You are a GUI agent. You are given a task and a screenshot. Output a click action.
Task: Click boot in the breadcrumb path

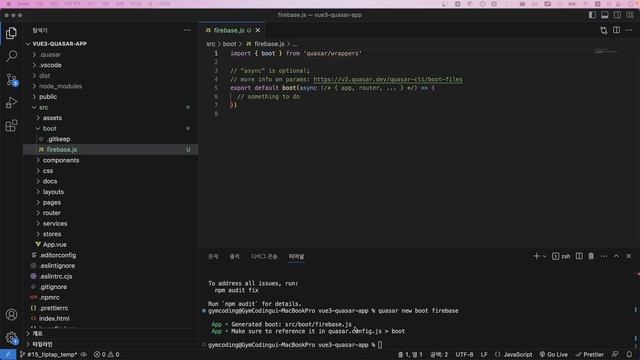(x=229, y=44)
